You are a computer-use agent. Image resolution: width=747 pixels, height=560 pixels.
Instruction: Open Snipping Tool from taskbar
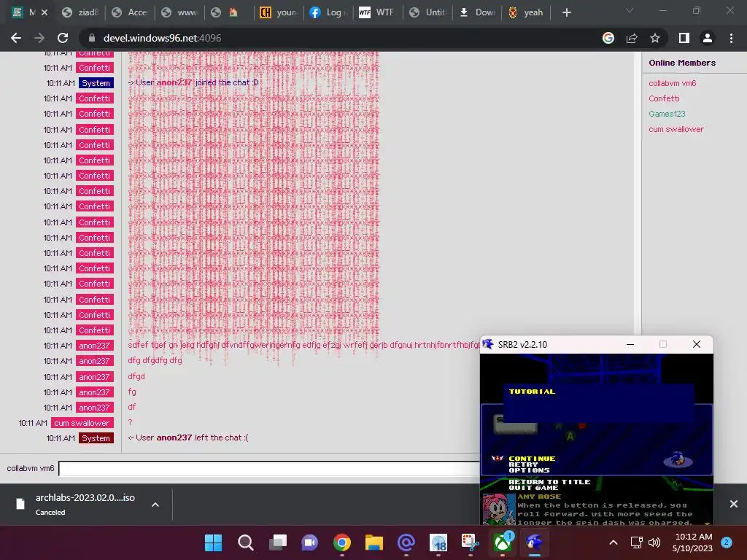[471, 542]
